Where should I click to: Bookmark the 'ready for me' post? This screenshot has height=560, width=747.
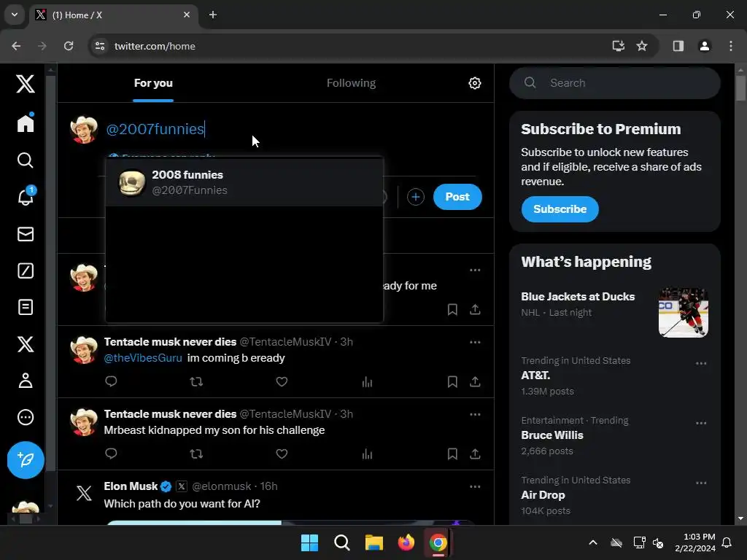(x=452, y=309)
